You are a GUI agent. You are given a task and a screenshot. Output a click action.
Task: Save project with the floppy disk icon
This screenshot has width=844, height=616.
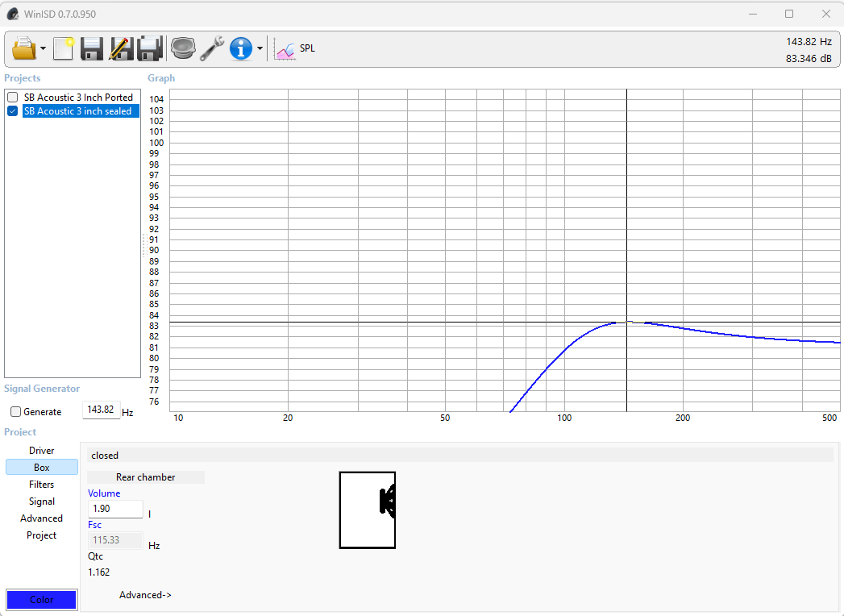point(92,48)
